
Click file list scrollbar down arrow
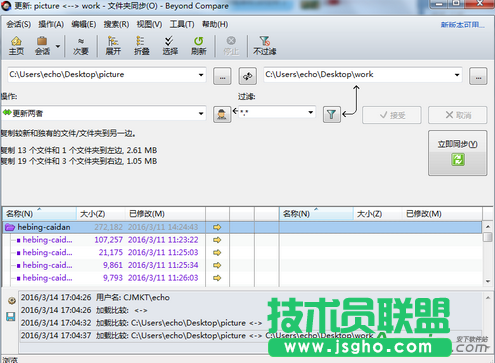[x=488, y=281]
